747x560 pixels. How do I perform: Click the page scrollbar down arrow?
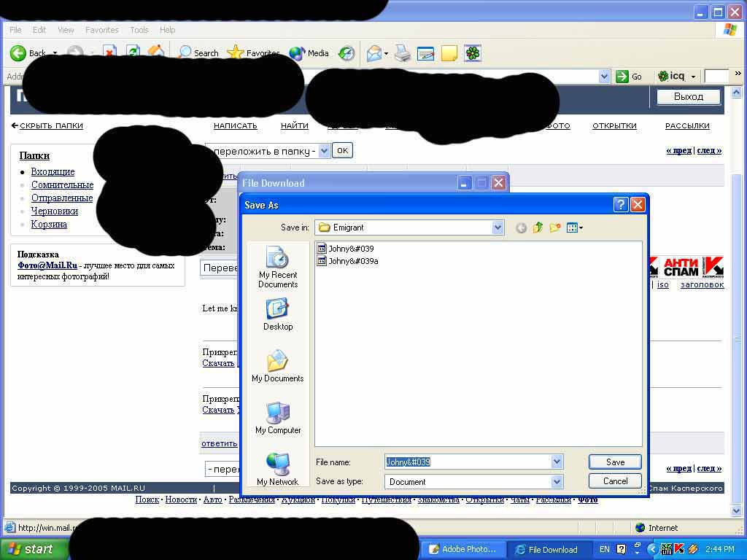[736, 510]
